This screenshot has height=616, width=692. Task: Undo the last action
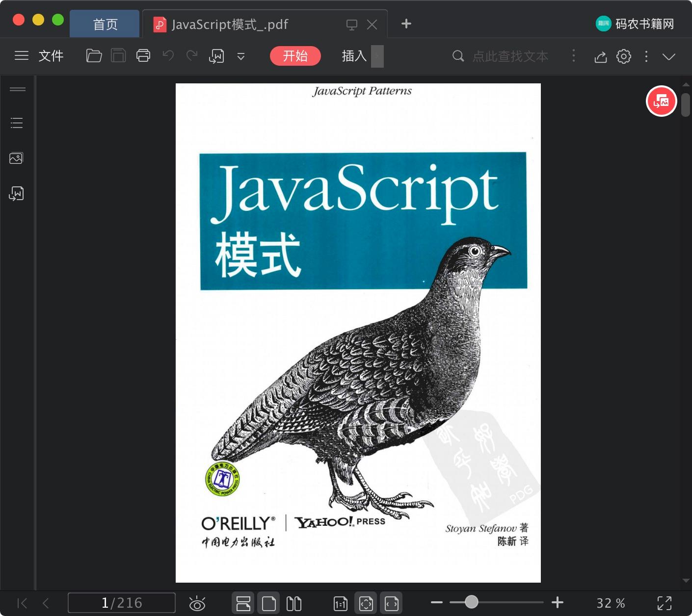click(168, 56)
